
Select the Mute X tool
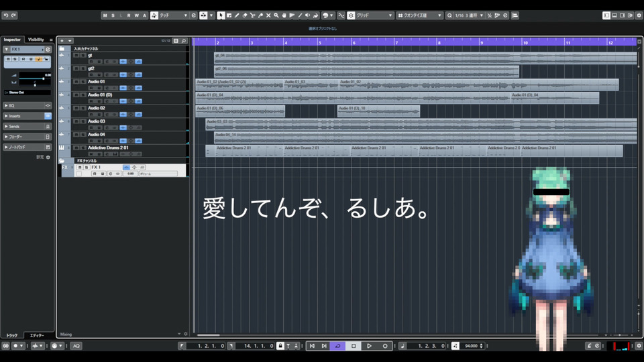268,15
